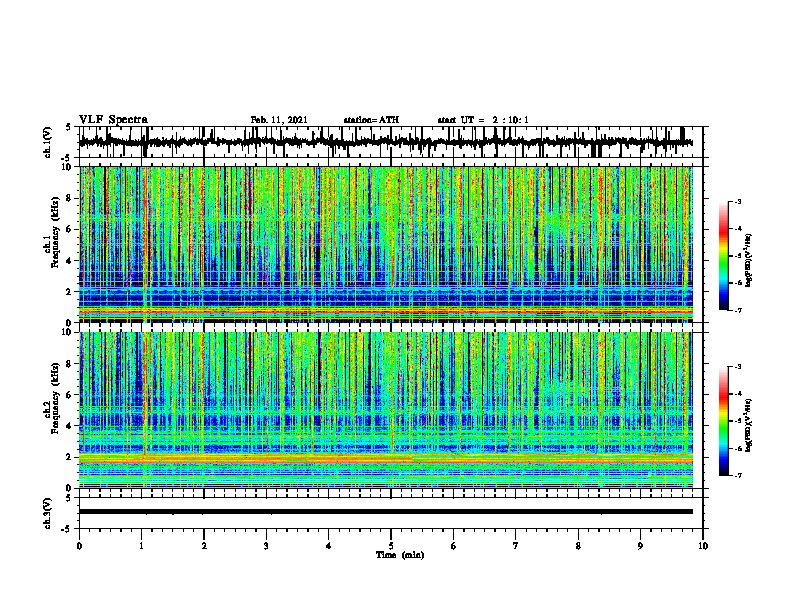Select the "Feb. 11, 2021" date text

tap(279, 120)
